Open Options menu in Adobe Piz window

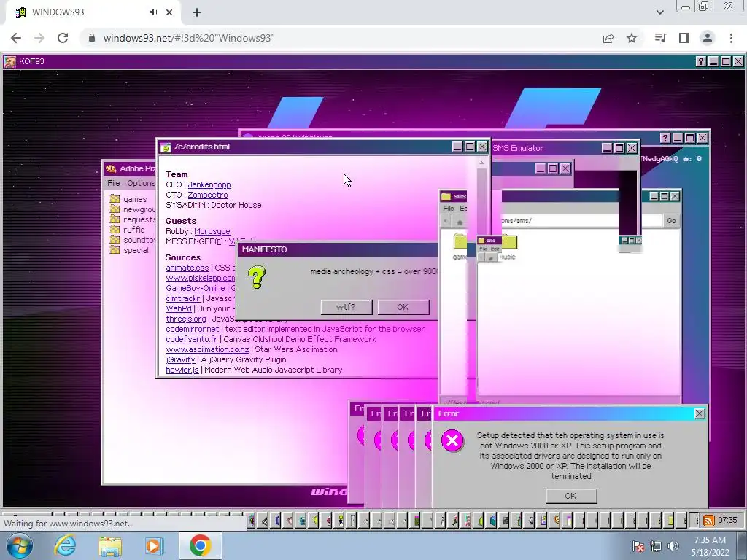(x=141, y=183)
